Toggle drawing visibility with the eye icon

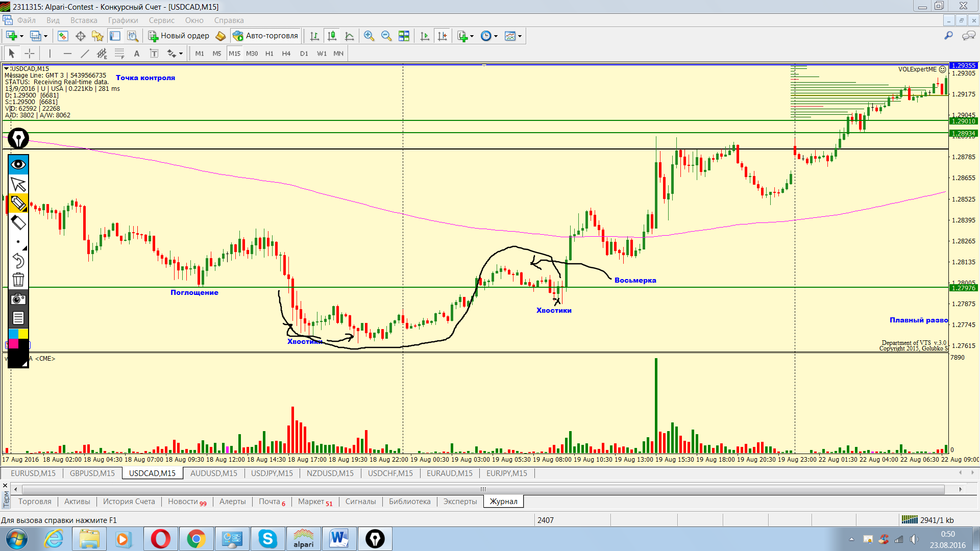pos(18,164)
